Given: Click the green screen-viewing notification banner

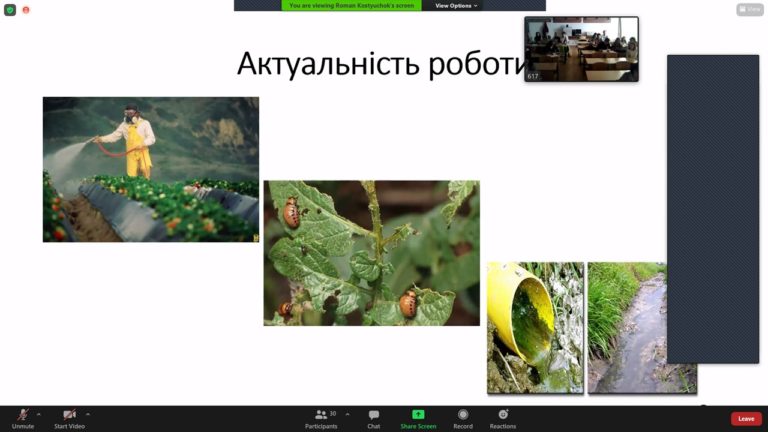Looking at the screenshot, I should point(351,5).
